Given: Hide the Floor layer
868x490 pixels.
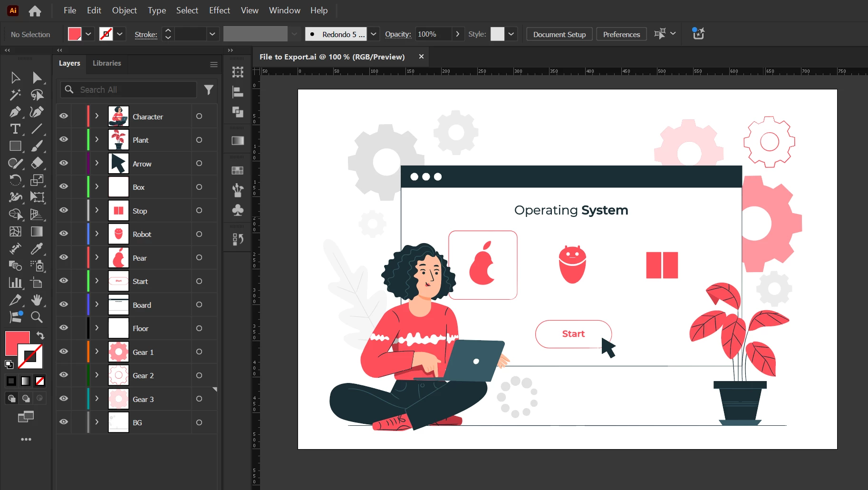Looking at the screenshot, I should [x=64, y=328].
